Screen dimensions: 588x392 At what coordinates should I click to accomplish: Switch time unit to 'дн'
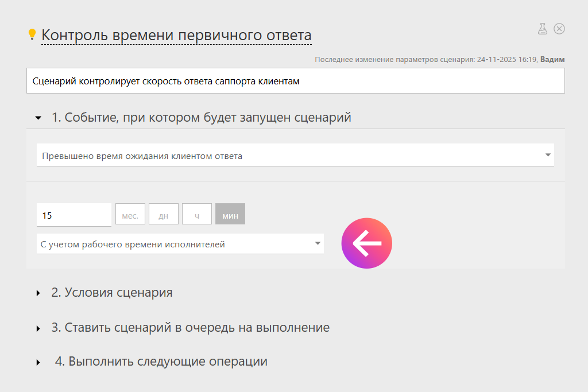click(x=164, y=215)
